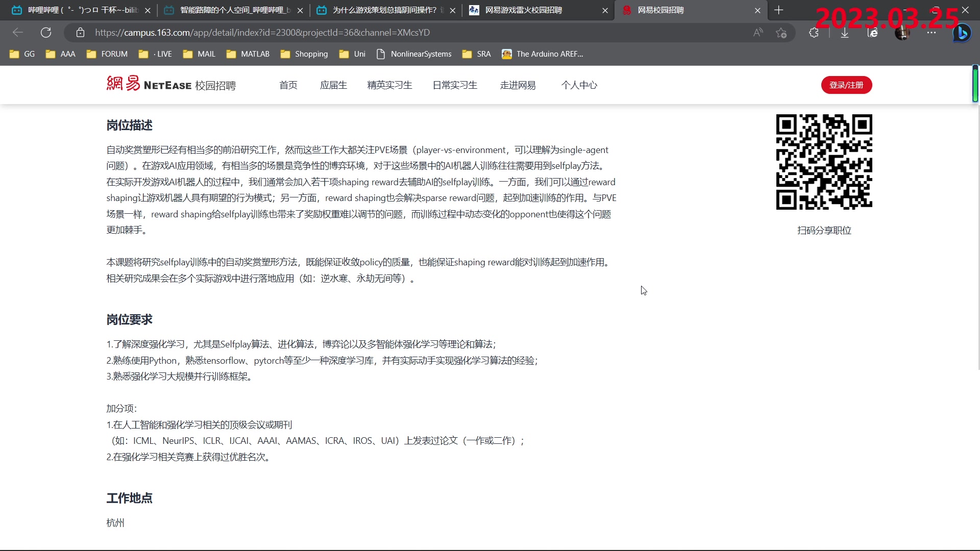Screen dimensions: 980x551
Task: Open the NonlinearSystems bookmark
Action: 414,54
